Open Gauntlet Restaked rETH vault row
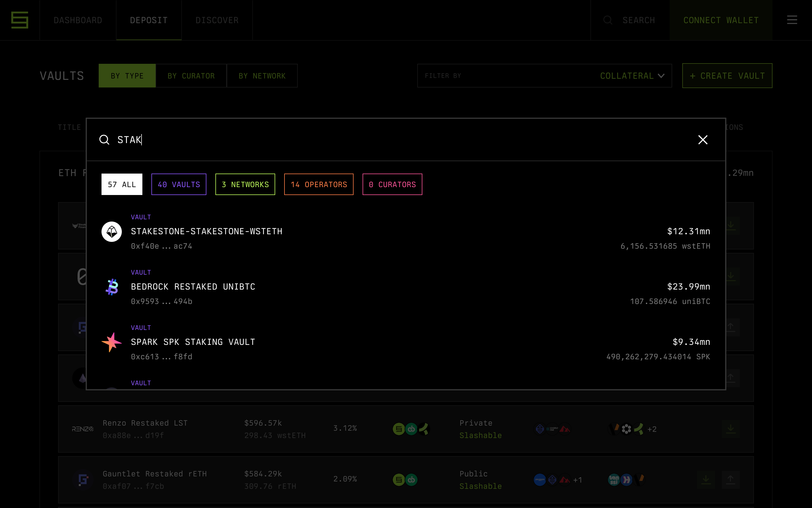812x508 pixels. tap(406, 480)
